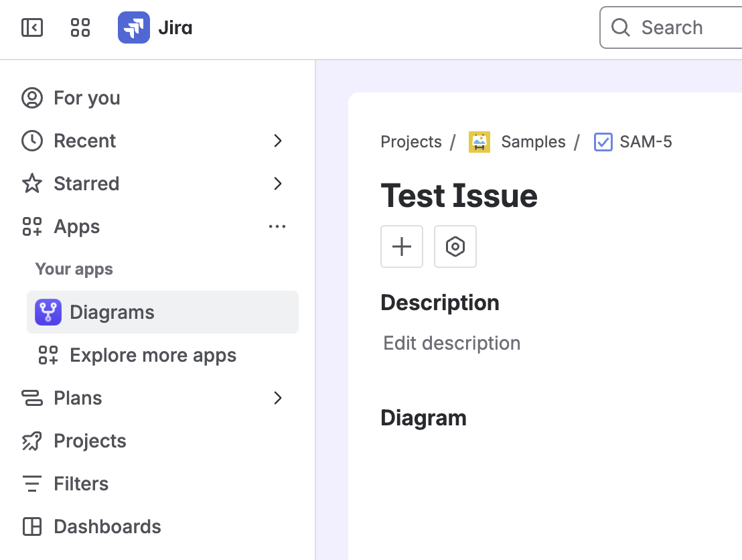742x560 pixels.
Task: Expand the Plans section chevron
Action: pyautogui.click(x=278, y=398)
